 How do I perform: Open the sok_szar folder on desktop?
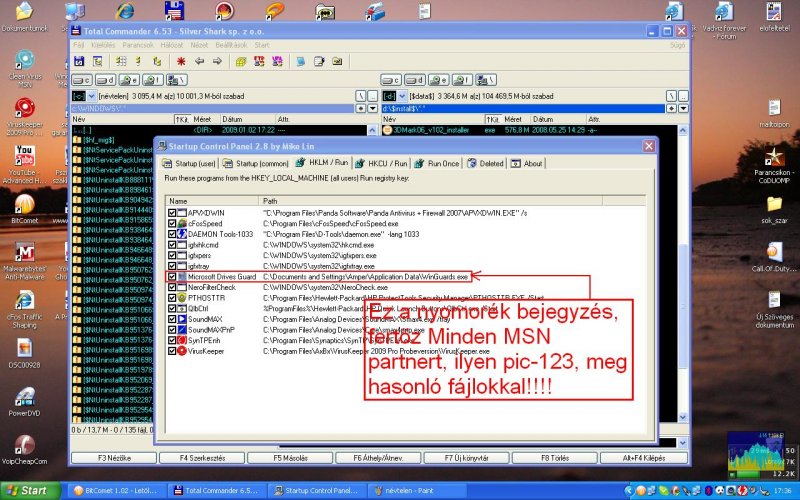[774, 210]
